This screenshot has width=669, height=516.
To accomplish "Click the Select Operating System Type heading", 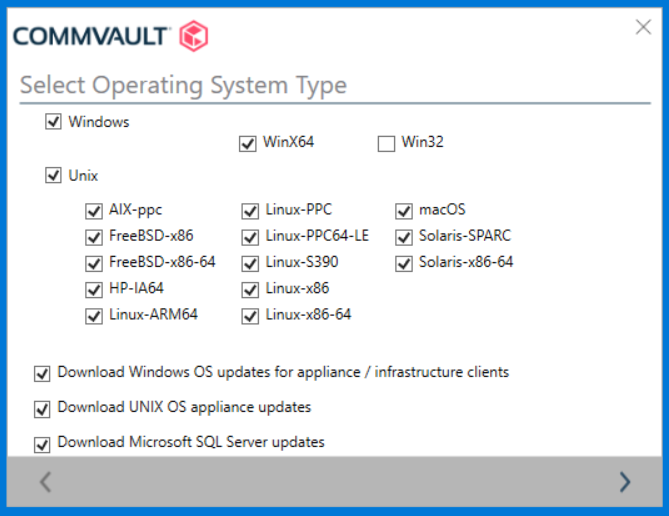I will [x=183, y=85].
